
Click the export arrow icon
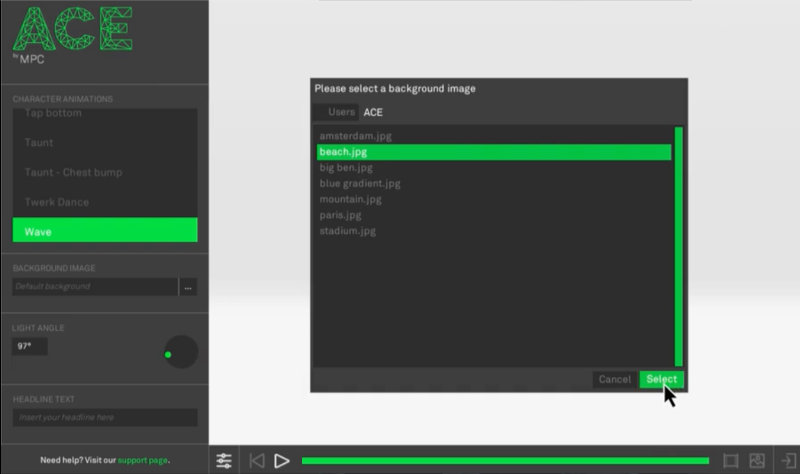pyautogui.click(x=785, y=461)
